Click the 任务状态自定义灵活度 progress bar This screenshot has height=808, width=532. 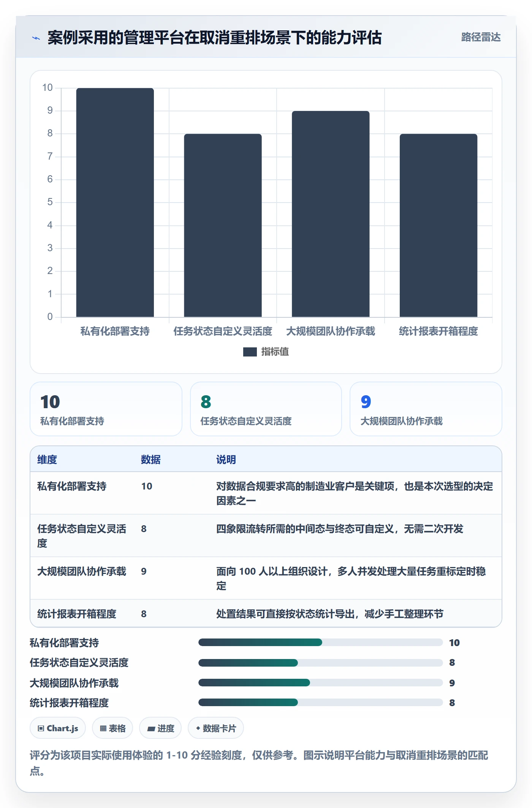click(x=320, y=663)
